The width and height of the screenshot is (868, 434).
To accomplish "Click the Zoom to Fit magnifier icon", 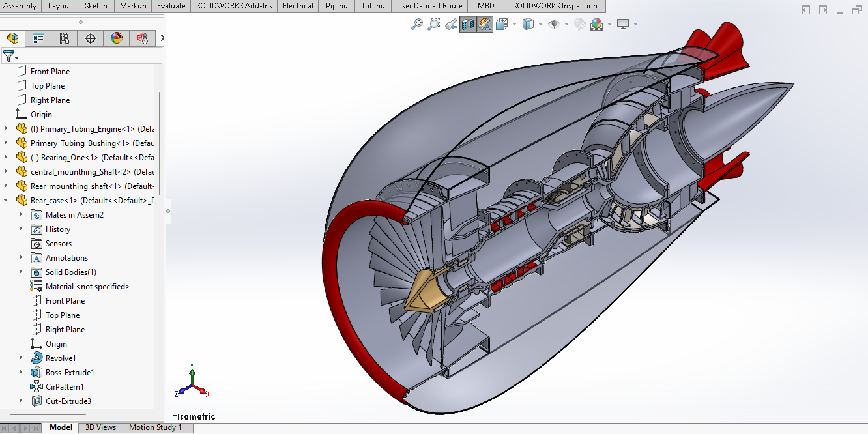I will 417,24.
